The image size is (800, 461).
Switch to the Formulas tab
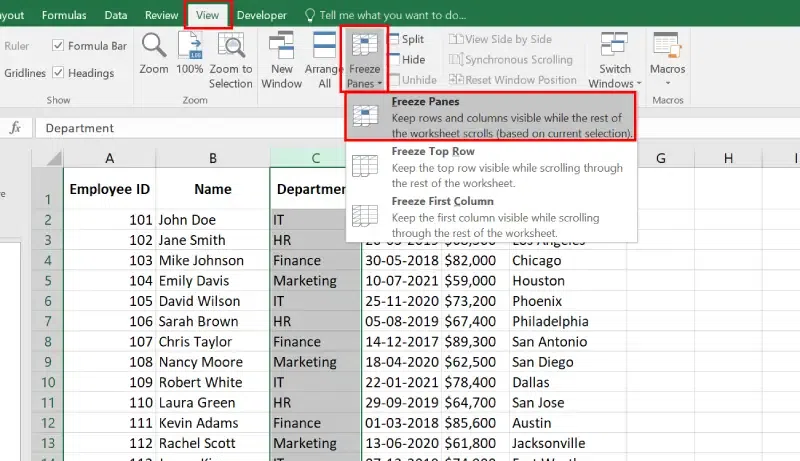[x=64, y=15]
